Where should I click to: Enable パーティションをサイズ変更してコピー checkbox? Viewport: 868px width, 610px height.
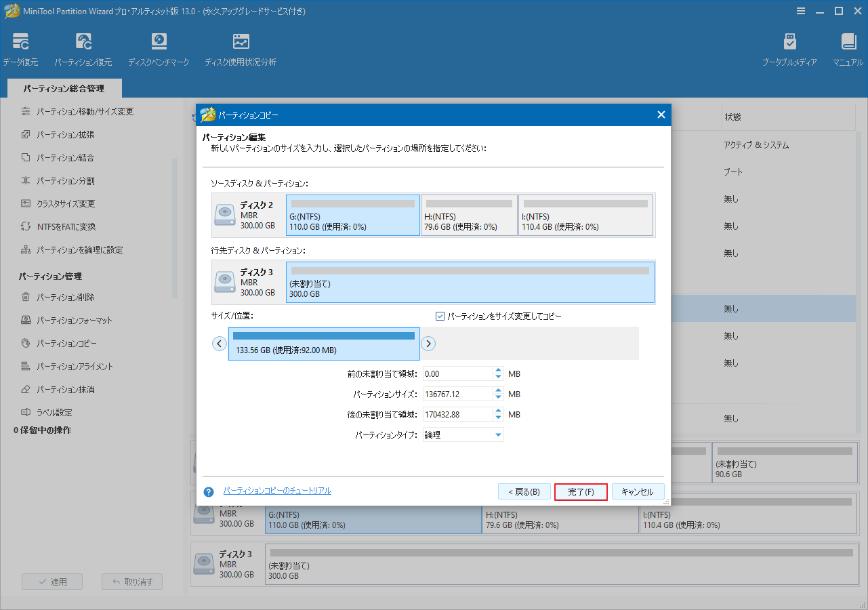tap(440, 315)
